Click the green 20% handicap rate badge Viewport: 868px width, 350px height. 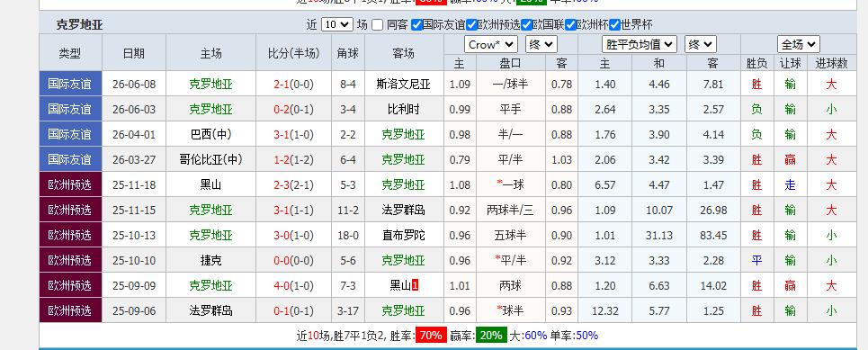click(x=491, y=335)
